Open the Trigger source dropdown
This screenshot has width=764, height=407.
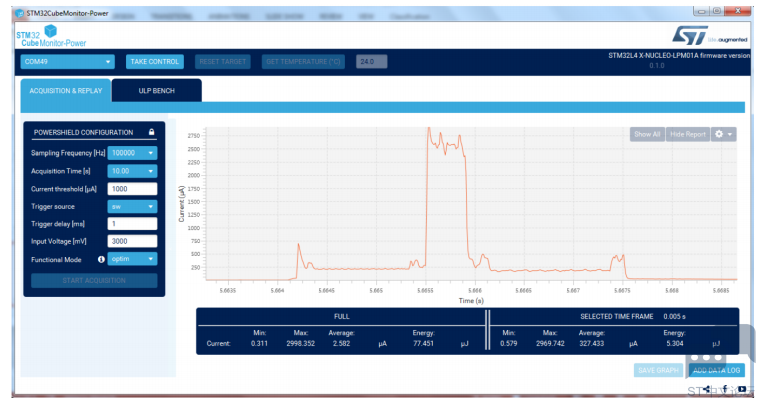[x=132, y=207]
